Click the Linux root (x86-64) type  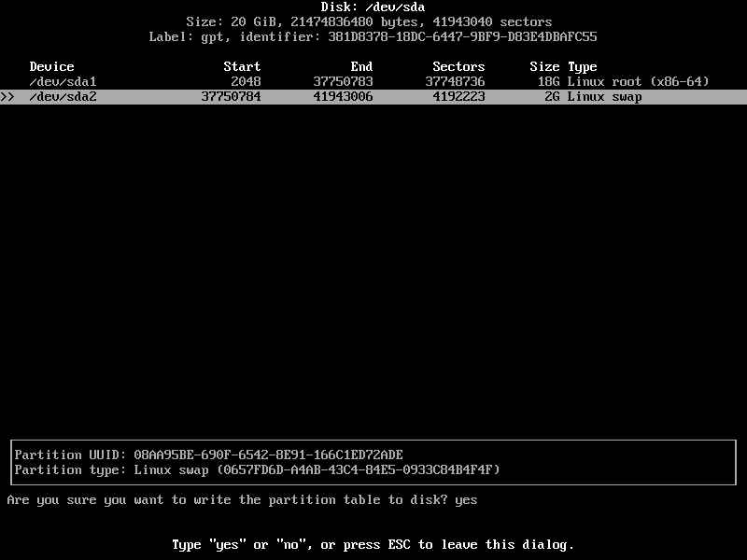click(638, 81)
